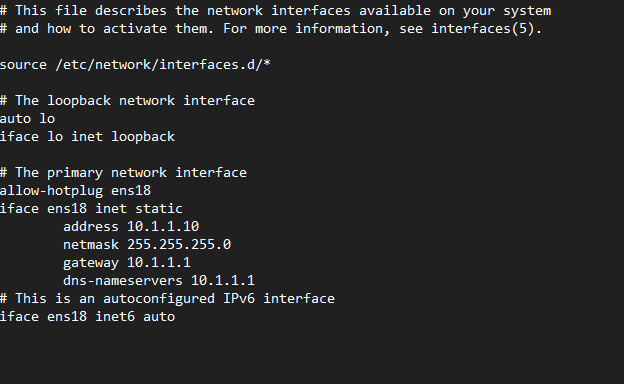Click the word 'address'
The width and height of the screenshot is (624, 384).
point(91,226)
